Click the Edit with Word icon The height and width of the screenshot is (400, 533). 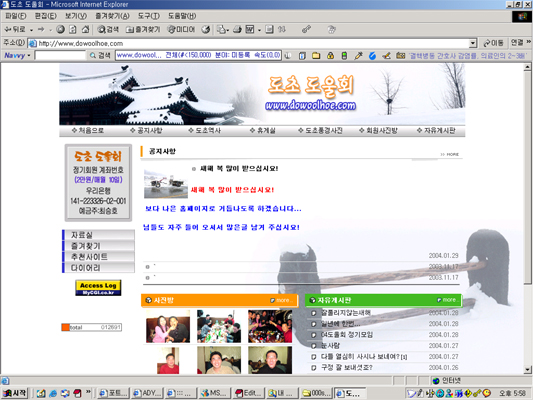(250, 30)
